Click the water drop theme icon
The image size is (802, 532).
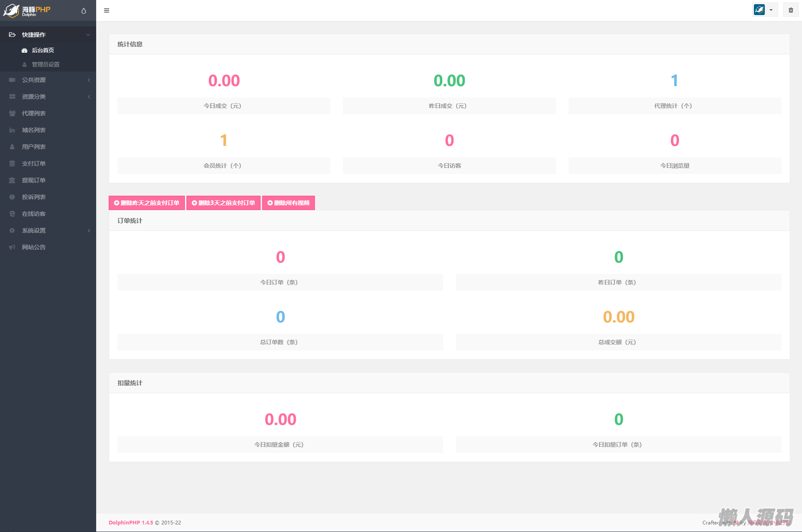tap(84, 11)
